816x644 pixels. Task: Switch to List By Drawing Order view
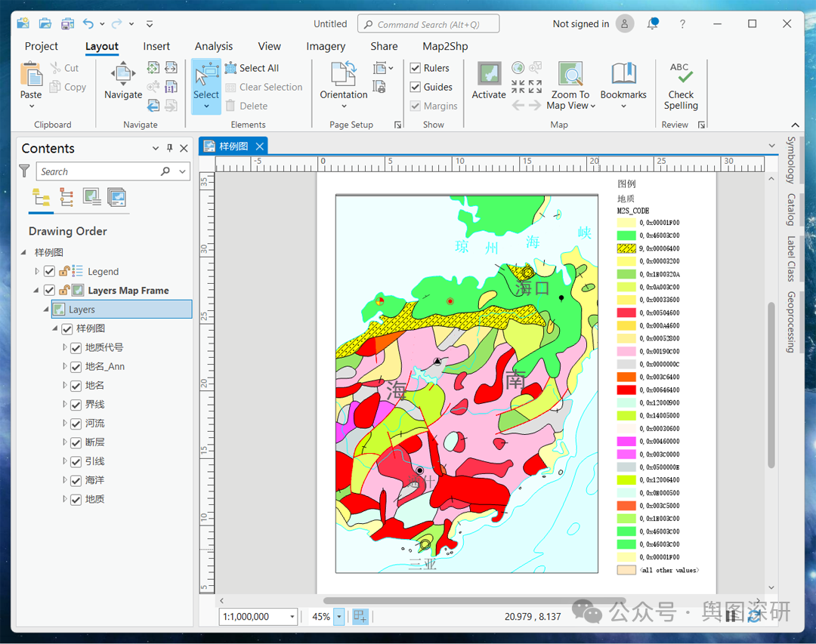[x=41, y=198]
